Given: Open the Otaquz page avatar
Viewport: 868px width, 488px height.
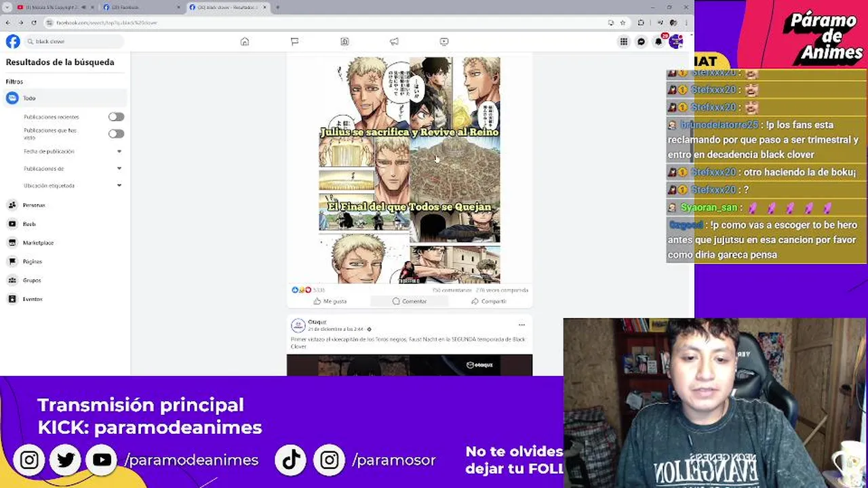Looking at the screenshot, I should 298,325.
